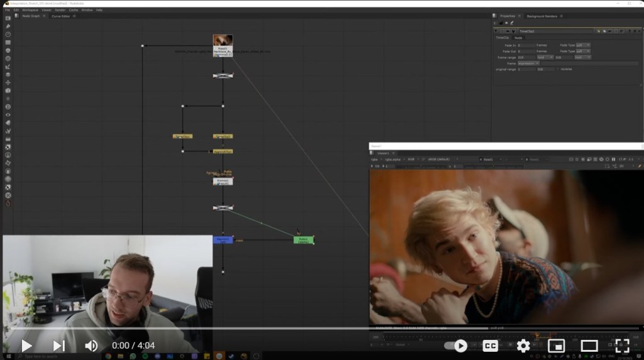Open the rgba.alpha channel dropdown

tap(394, 160)
